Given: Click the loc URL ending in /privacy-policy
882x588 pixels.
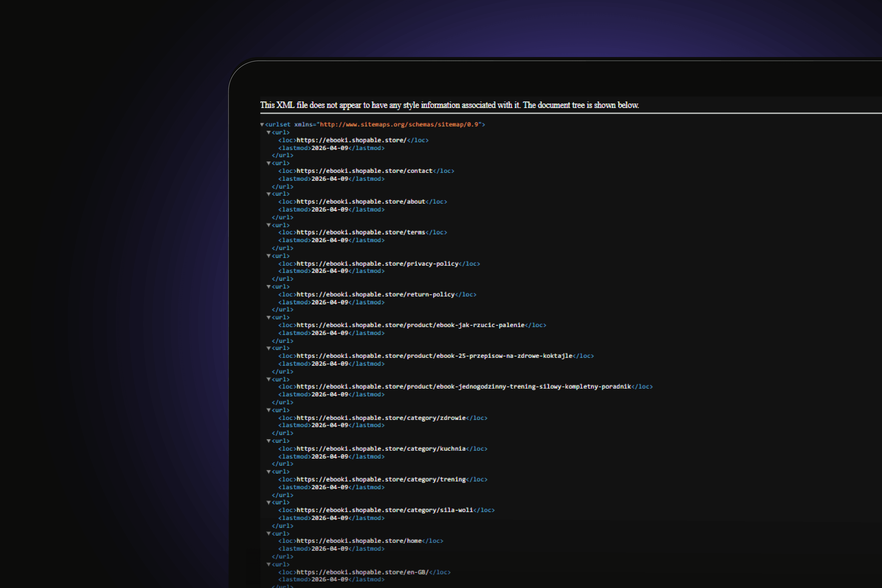Looking at the screenshot, I should point(377,264).
